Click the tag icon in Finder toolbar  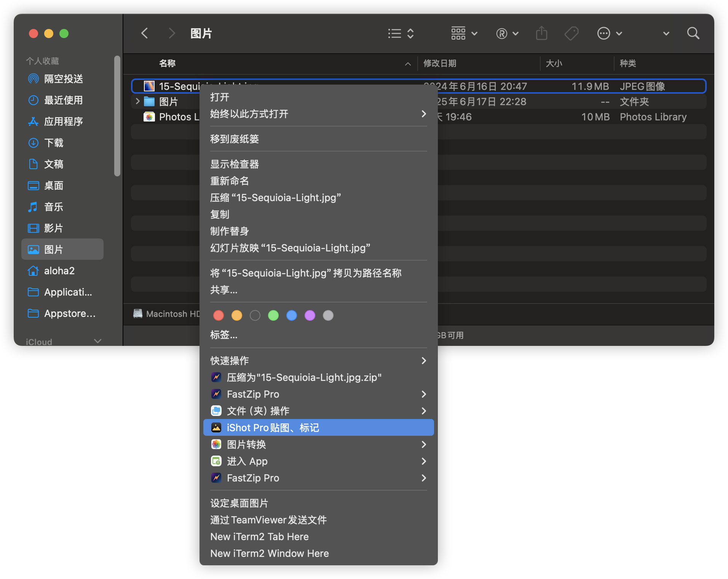click(571, 34)
